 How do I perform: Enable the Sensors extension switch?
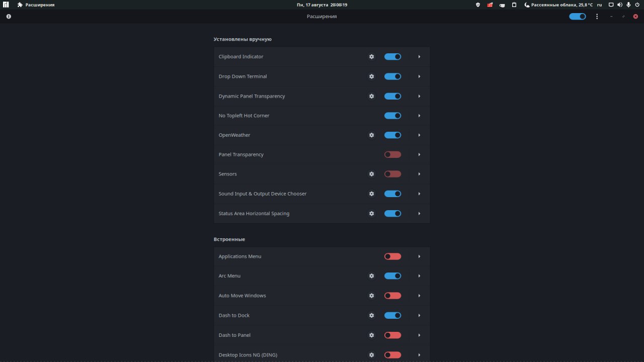coord(392,174)
